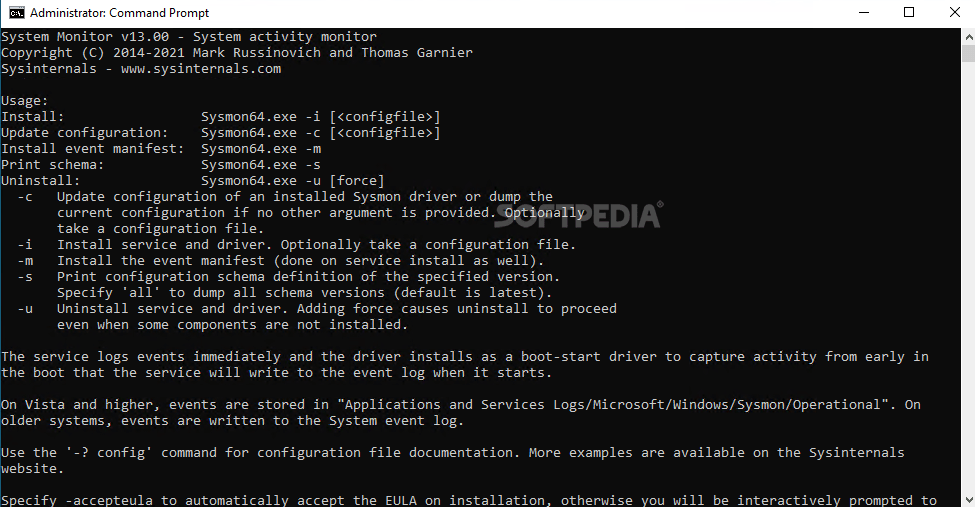
Task: Click the title 'Administrator: Command Prompt'
Action: coord(119,12)
